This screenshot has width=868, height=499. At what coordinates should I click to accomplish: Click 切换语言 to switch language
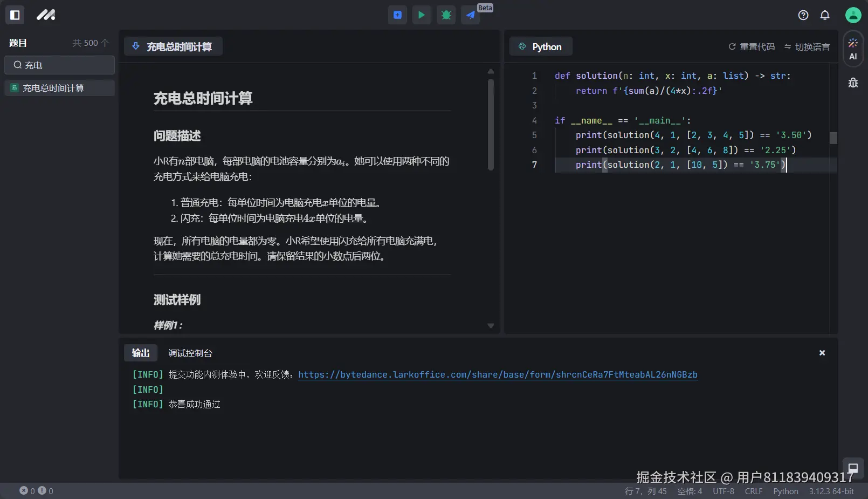807,47
